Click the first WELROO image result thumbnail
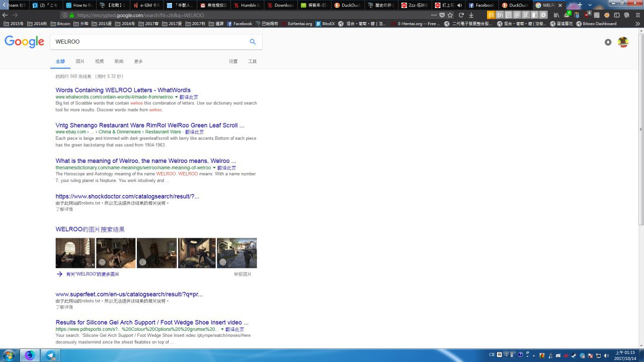Viewport: 644px width, 362px height. click(75, 253)
